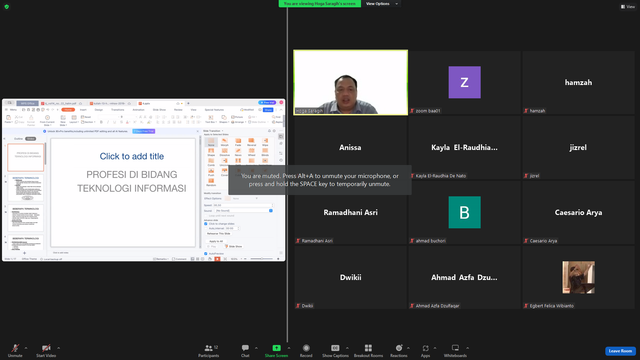The image size is (640, 360).
Task: Click the blue Leave Room button
Action: tap(620, 351)
